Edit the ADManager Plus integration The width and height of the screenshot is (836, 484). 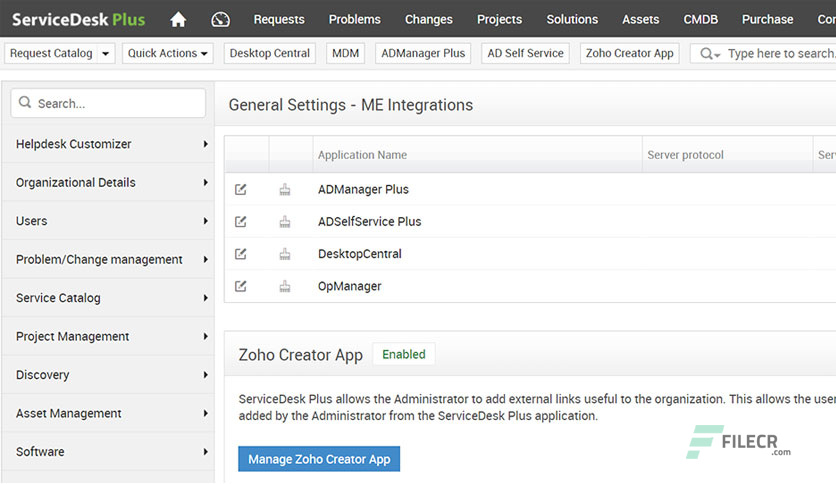coord(240,189)
